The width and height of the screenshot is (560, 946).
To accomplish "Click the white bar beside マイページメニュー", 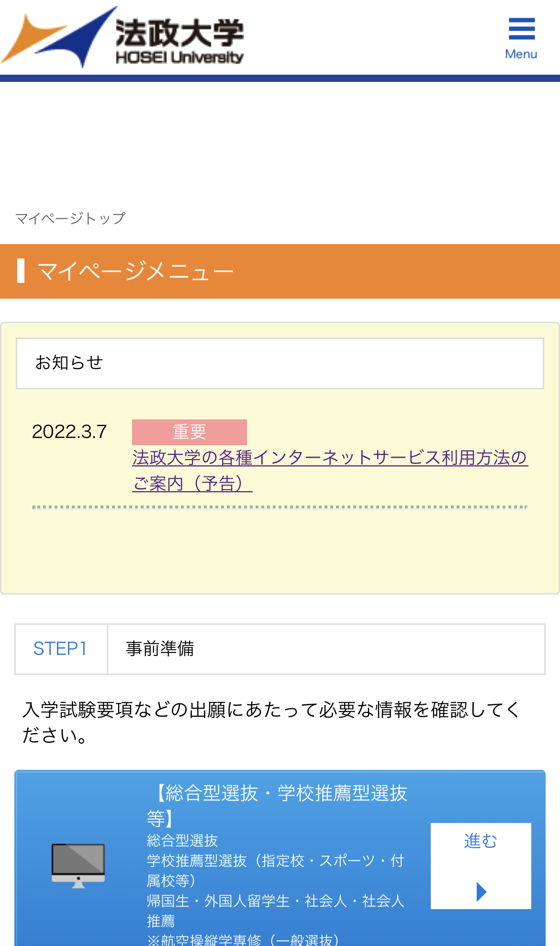I will click(21, 271).
